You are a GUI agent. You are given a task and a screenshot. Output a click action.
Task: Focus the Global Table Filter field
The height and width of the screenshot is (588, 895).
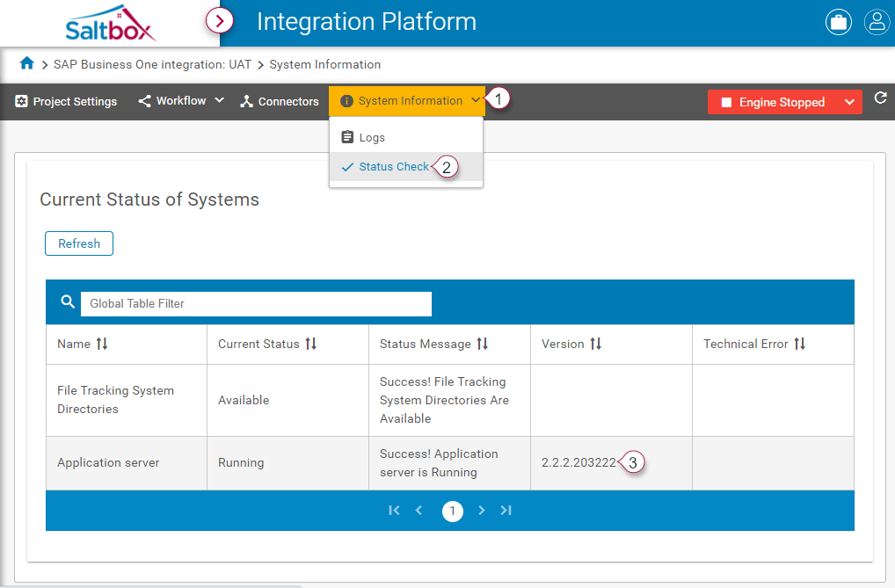[257, 304]
